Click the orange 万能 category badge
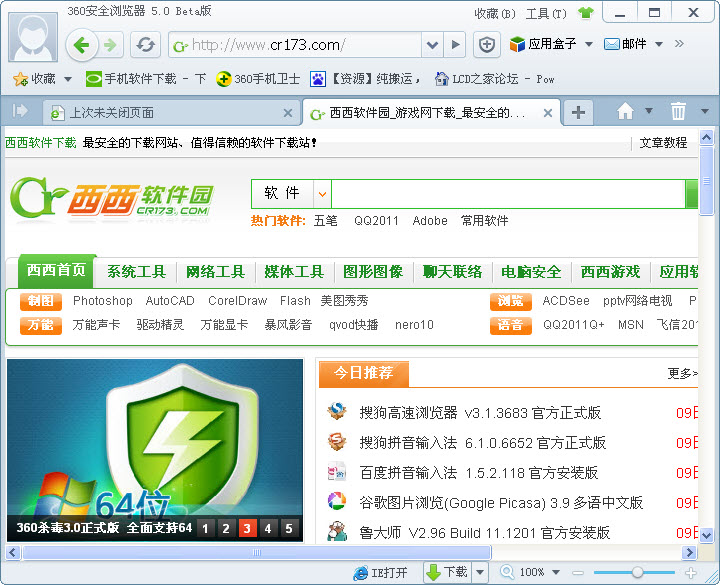 click(41, 325)
